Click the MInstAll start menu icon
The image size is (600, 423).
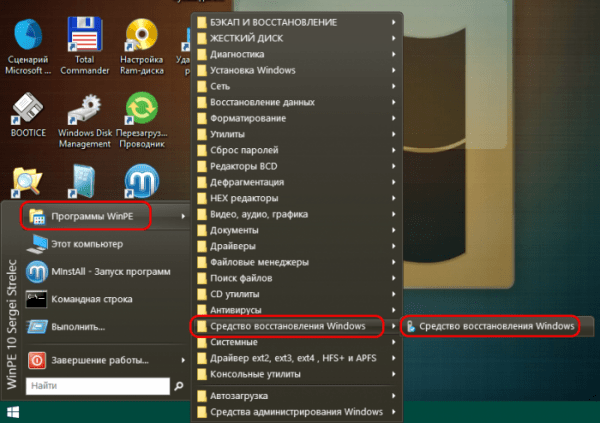click(37, 272)
